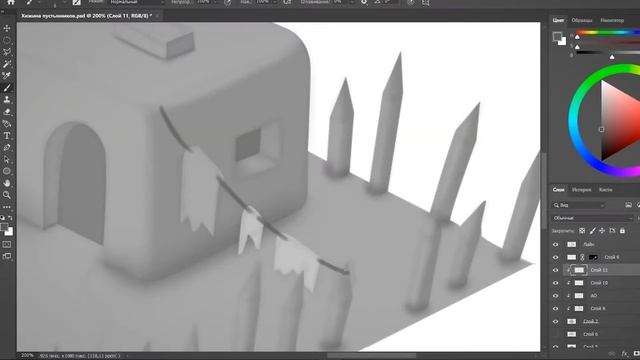
Task: Select the AO layer name
Action: (x=593, y=296)
